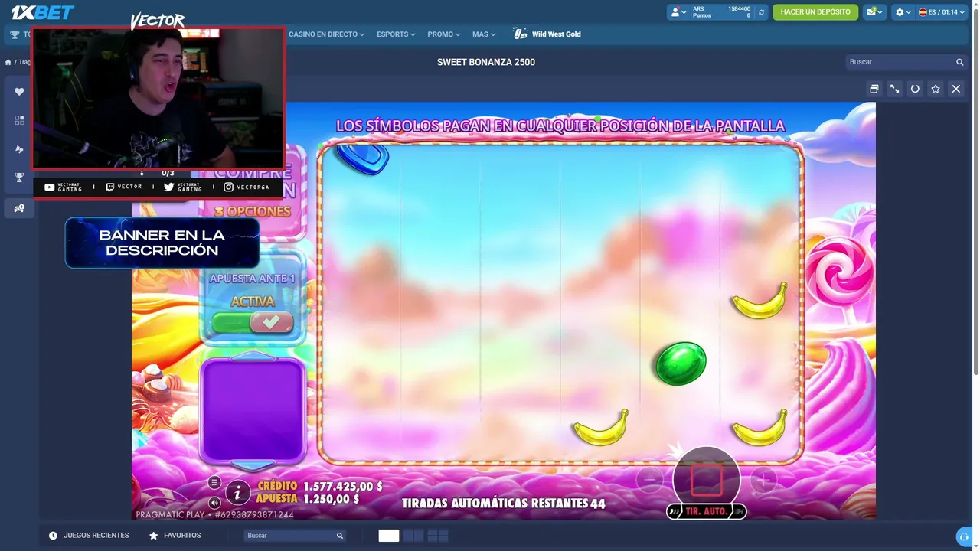Close the Sweet Bonanza game frame
Screen dimensions: 980x551
coord(956,89)
